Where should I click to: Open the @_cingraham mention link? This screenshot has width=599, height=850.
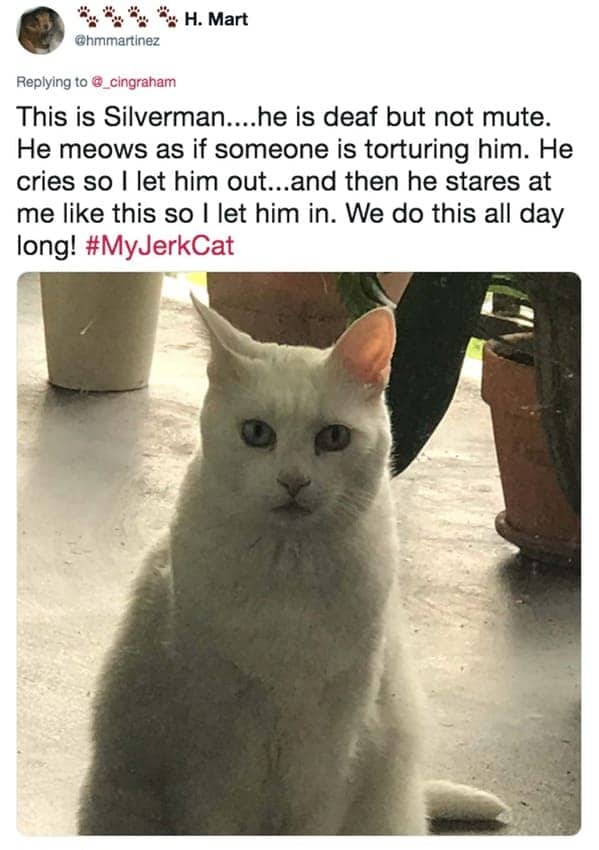pos(133,82)
